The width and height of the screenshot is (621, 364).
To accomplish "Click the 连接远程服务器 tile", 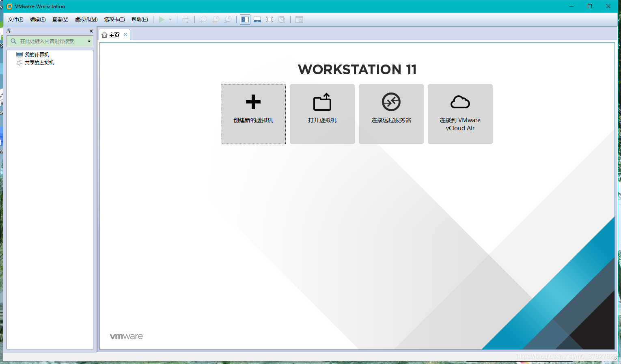I will point(391,114).
